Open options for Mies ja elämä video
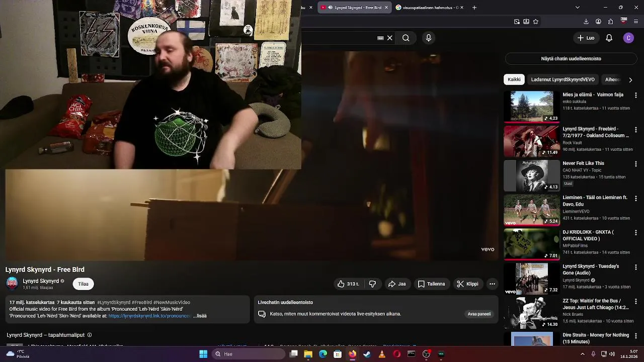Screen dimensions: 644x362 pos(636,95)
